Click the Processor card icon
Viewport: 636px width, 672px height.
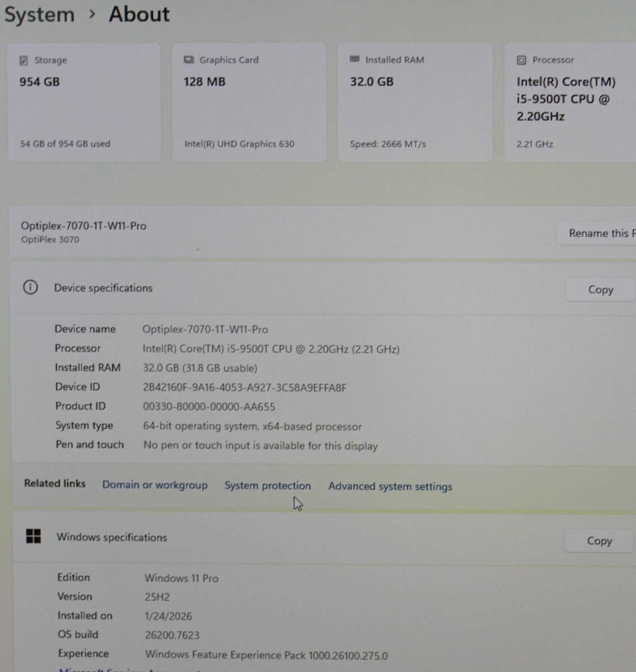[521, 60]
